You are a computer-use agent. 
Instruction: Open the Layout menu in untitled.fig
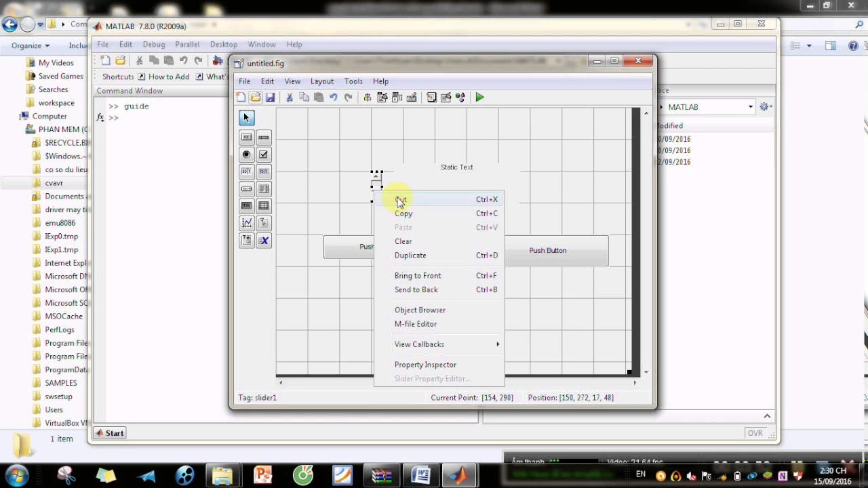point(322,81)
